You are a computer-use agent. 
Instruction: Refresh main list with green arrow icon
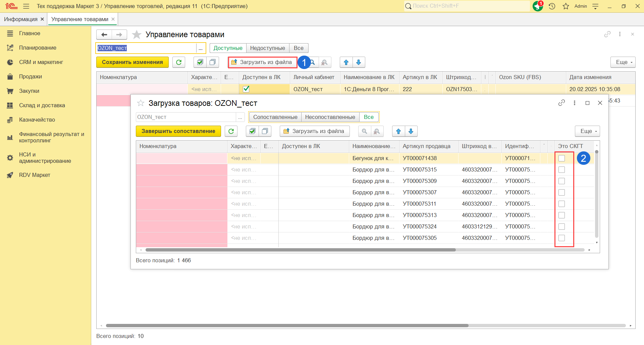click(x=179, y=62)
